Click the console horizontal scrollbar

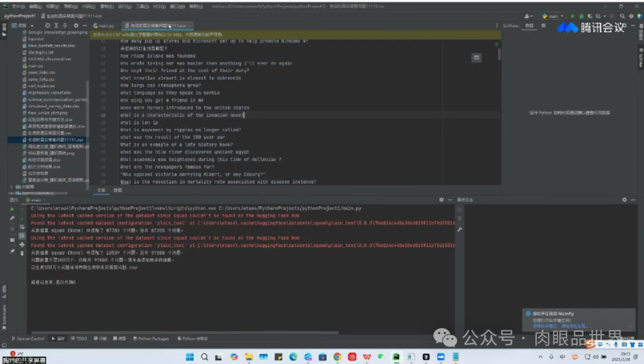point(185,332)
